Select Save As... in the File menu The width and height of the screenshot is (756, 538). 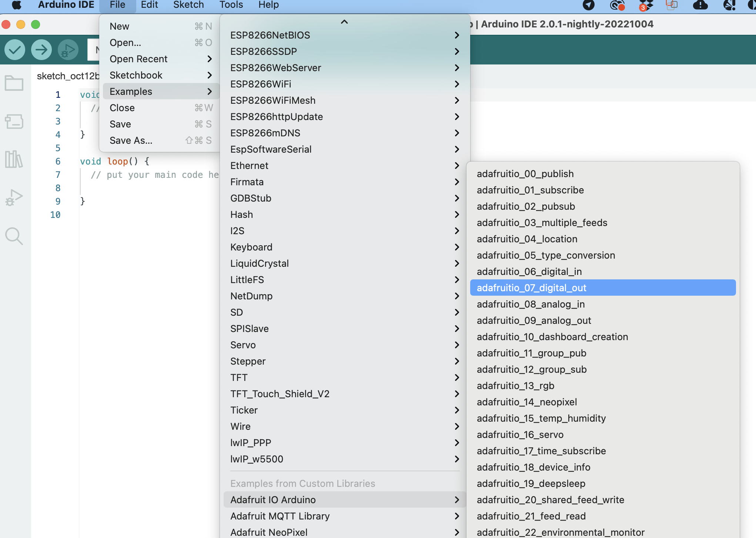point(131,140)
